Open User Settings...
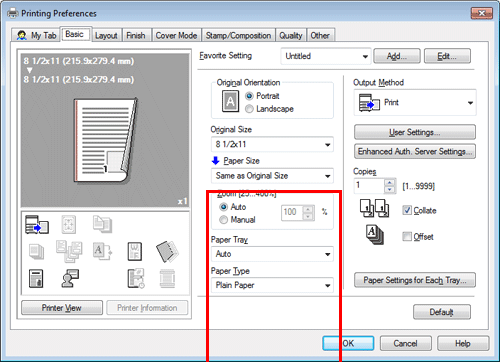 pos(415,132)
